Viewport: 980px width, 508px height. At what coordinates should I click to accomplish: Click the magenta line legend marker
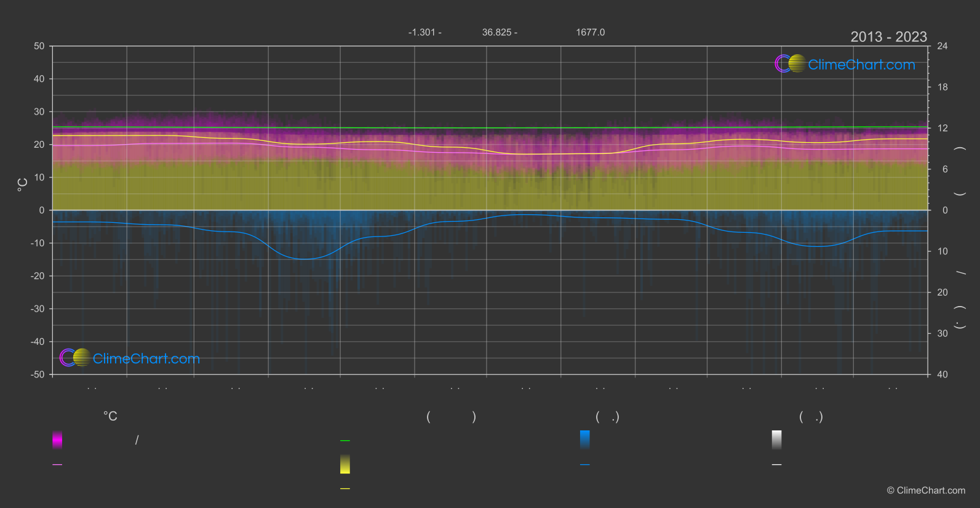point(57,465)
